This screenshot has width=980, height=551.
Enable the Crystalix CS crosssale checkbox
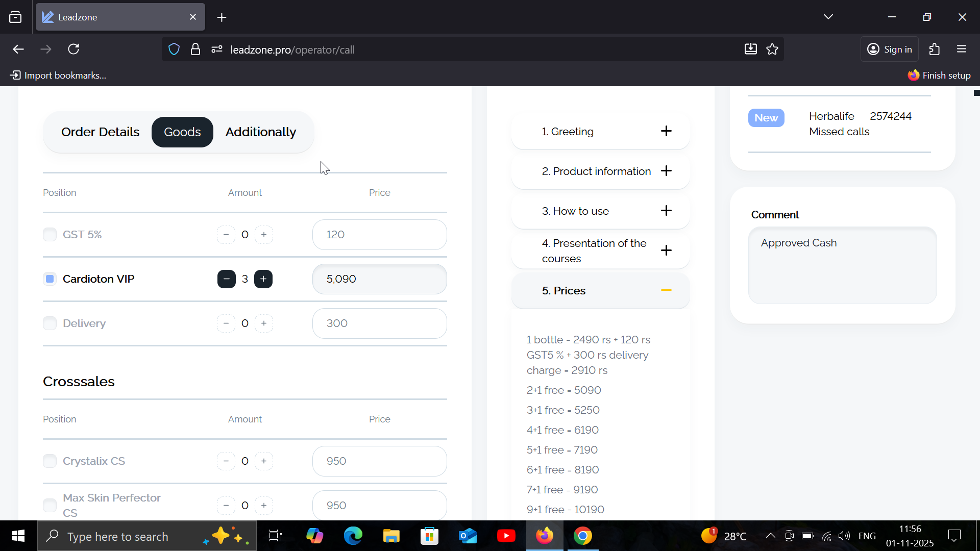50,461
